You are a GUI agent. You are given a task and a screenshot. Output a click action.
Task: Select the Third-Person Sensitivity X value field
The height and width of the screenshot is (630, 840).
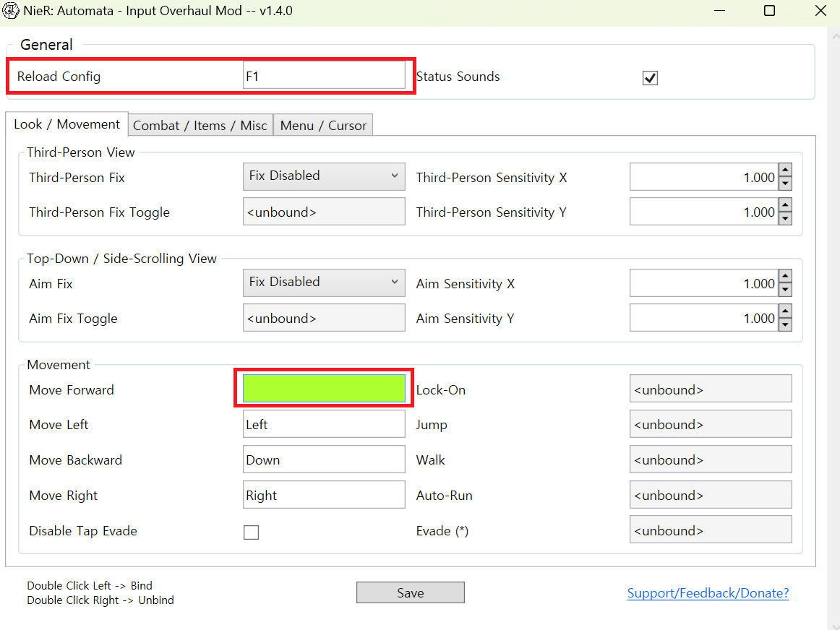click(703, 176)
